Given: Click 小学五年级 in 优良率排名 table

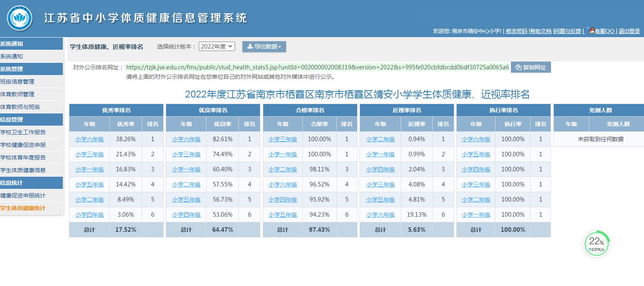Looking at the screenshot, I should point(186,200).
